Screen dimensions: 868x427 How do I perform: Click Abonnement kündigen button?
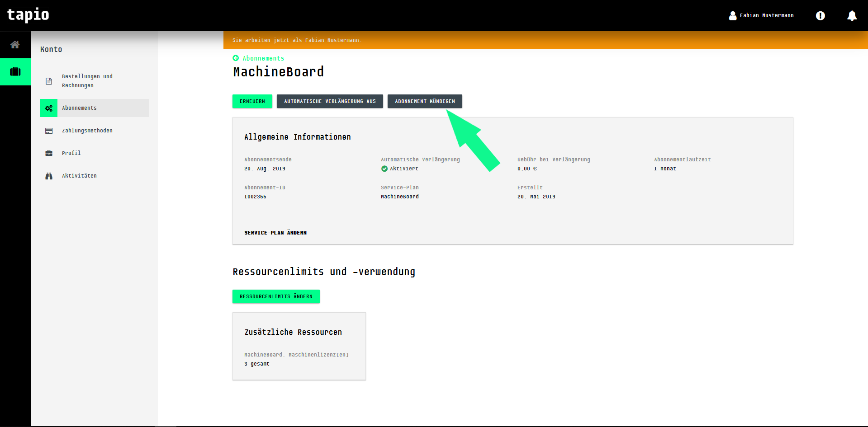coord(425,101)
